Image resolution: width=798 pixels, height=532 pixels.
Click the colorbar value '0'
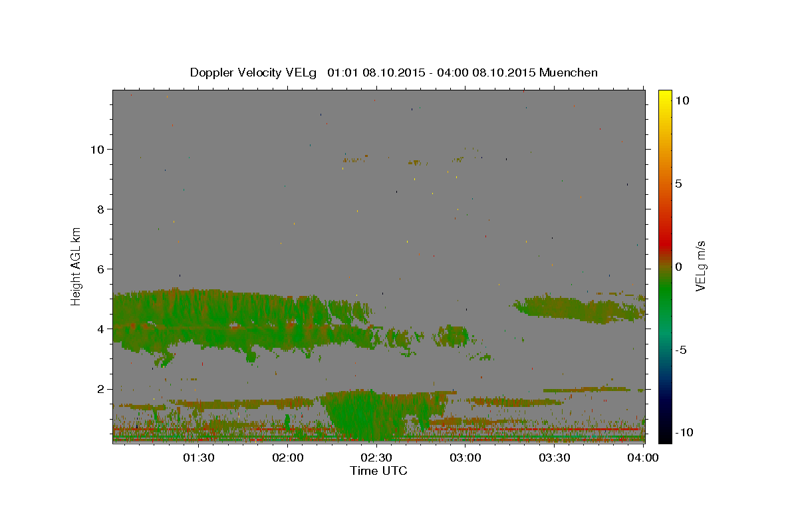click(x=678, y=267)
